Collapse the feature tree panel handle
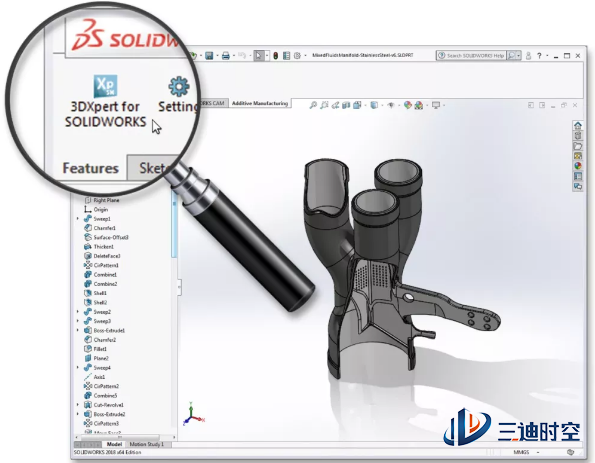Screen dimensions: 595x463 click(x=179, y=287)
